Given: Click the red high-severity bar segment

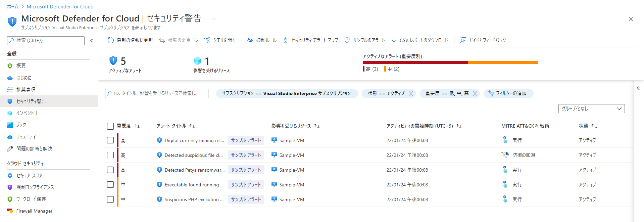Looking at the screenshot, I should pos(415,62).
